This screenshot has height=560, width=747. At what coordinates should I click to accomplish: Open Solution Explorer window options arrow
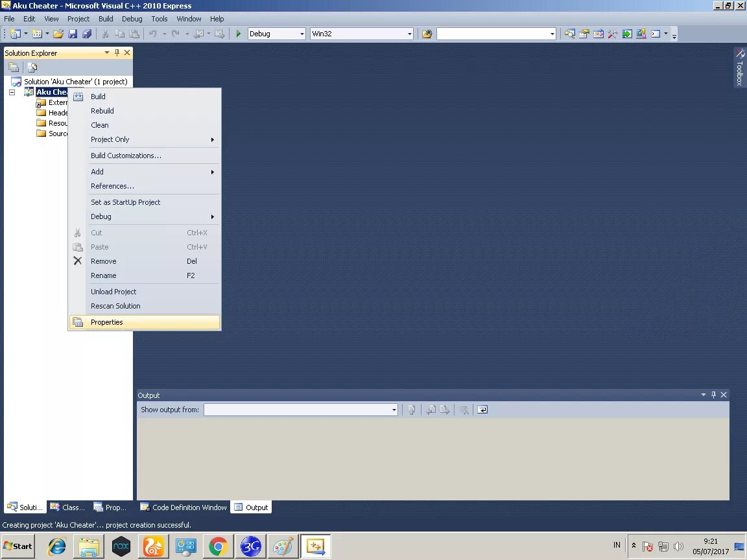pos(107,53)
